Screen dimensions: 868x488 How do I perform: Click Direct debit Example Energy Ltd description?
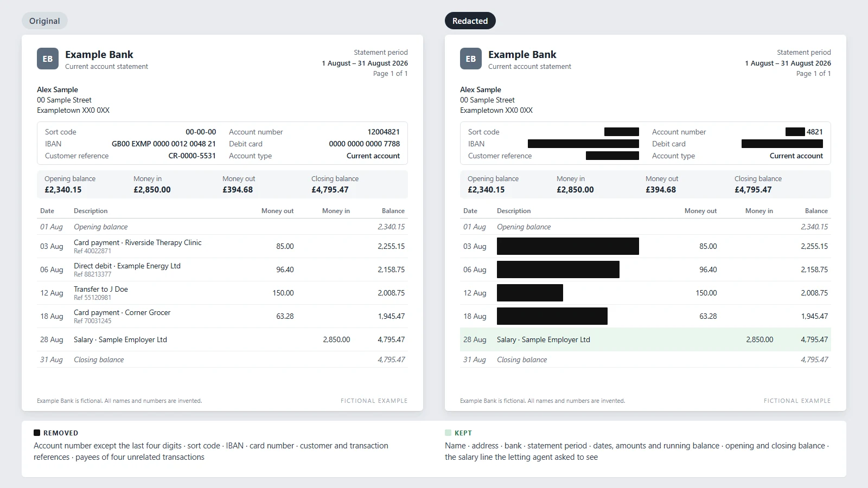[127, 266]
